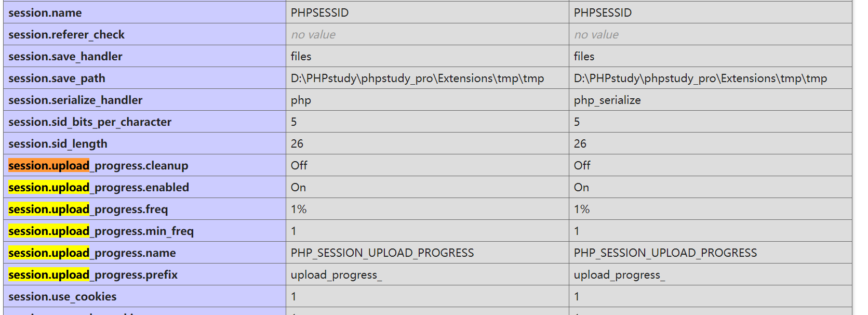868x315 pixels.
Task: Select the session.upload_progress.prefix directive label
Action: (x=93, y=274)
